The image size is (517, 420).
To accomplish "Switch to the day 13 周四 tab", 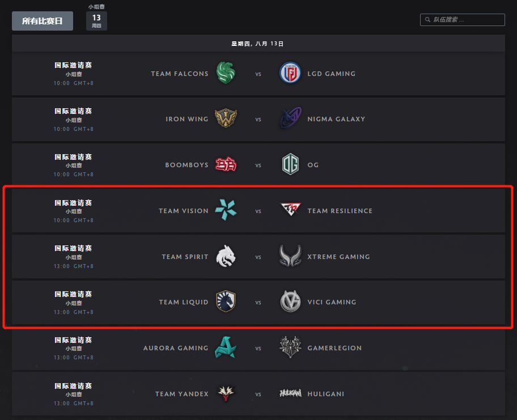I will coord(96,21).
